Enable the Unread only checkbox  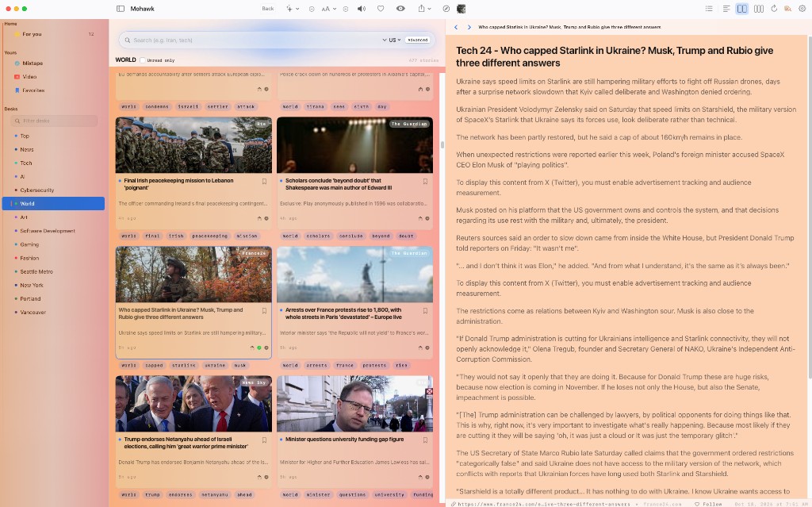coord(143,60)
